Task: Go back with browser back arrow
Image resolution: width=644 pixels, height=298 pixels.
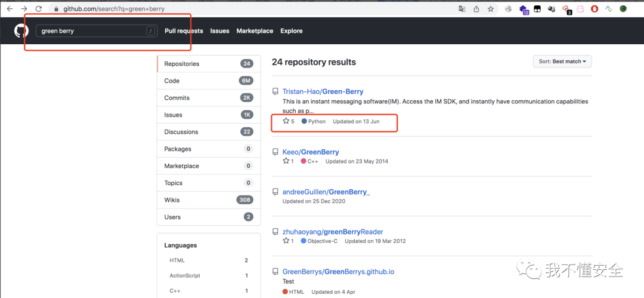Action: point(10,8)
